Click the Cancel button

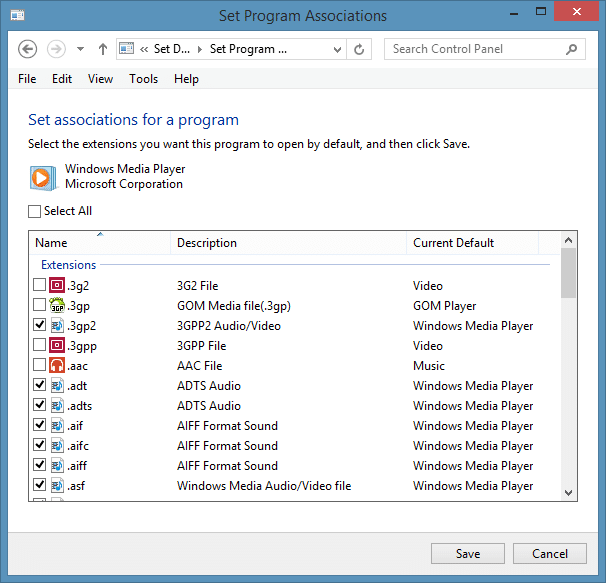(550, 553)
